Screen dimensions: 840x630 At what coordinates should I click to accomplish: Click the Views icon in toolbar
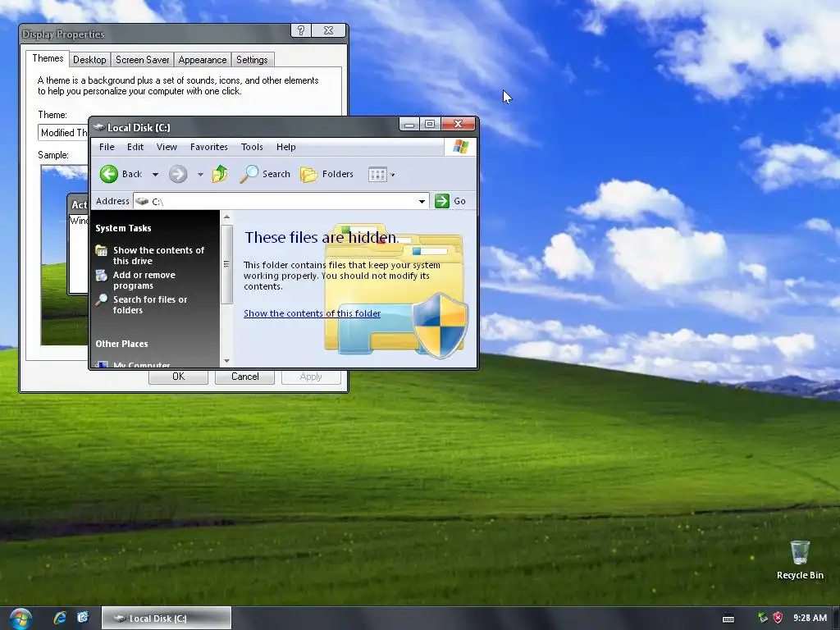pos(377,174)
